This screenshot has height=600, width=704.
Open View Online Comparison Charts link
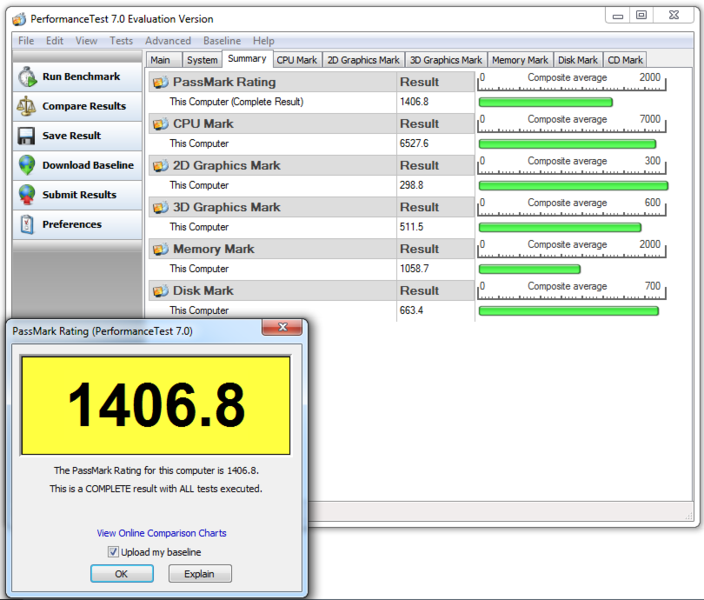(162, 533)
